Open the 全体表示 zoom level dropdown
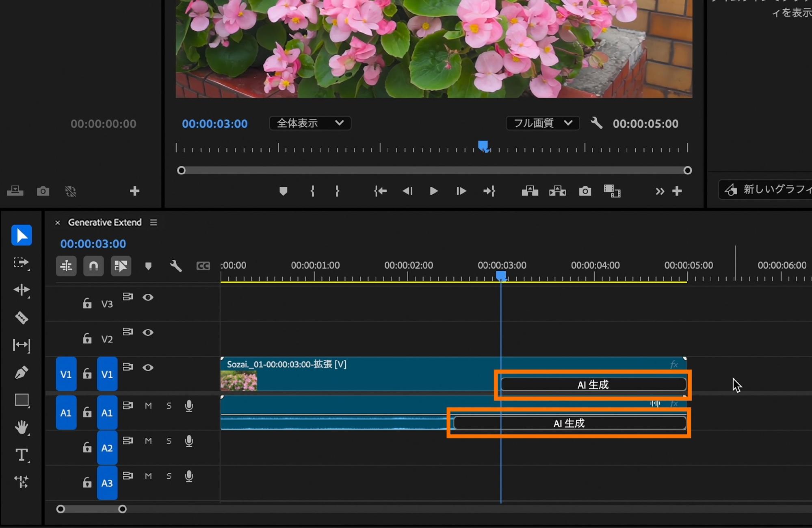Viewport: 812px width, 528px height. pos(310,123)
